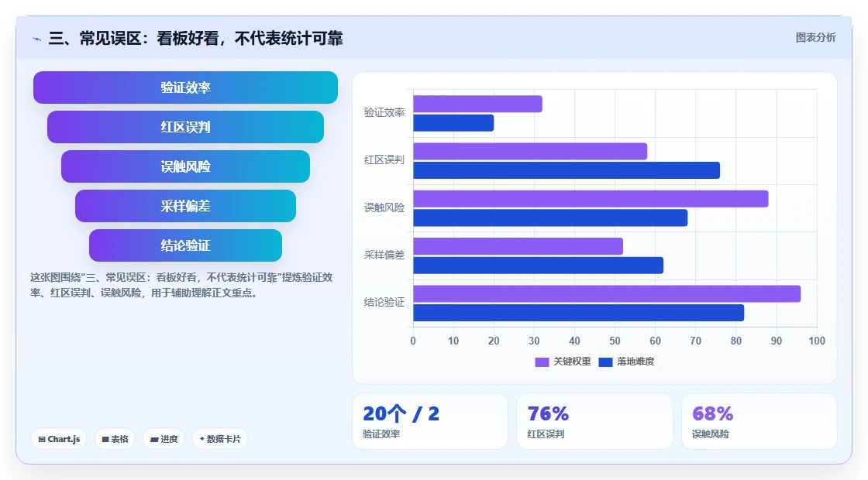Click the purple 结论验证 关键权重 bar
Image resolution: width=868 pixels, height=480 pixels.
pyautogui.click(x=607, y=293)
